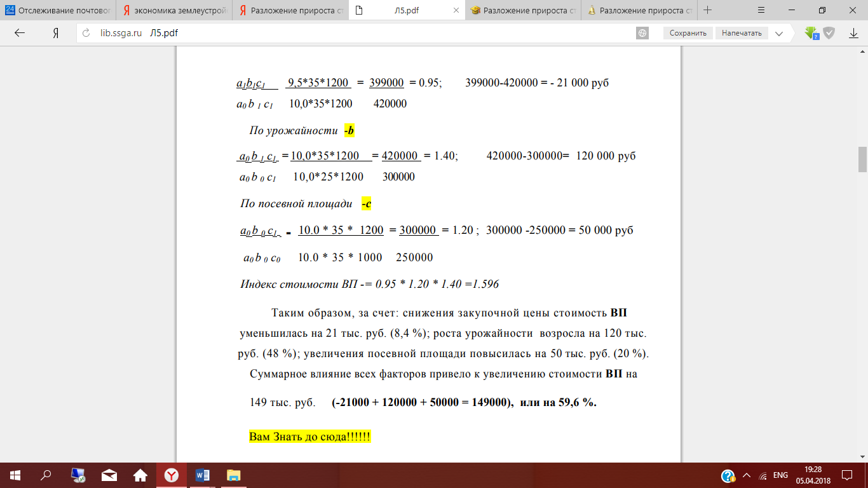Click the help question mark tray icon
The width and height of the screenshot is (868, 488).
tap(728, 476)
